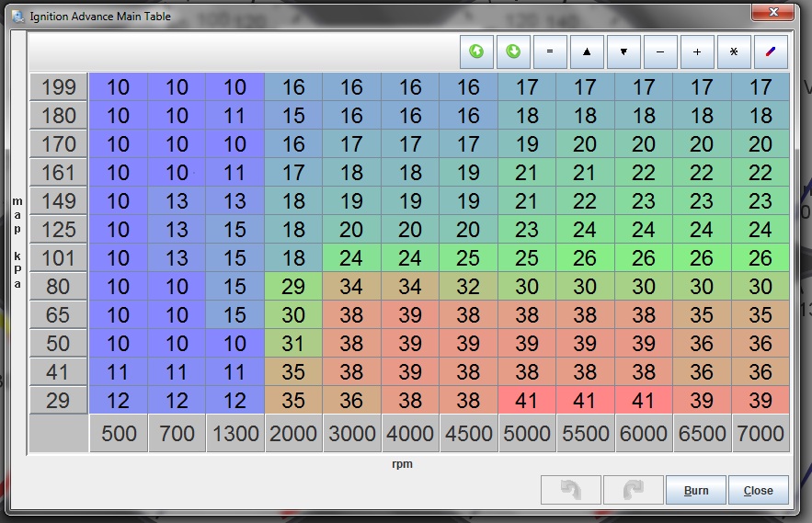Select cell 32 at 80 kPa, 4500 rpm
Image resolution: width=812 pixels, height=523 pixels.
(x=469, y=287)
